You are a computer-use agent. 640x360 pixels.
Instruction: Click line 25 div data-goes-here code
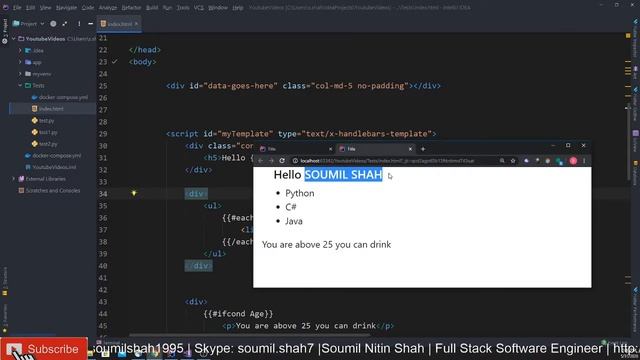coord(303,86)
